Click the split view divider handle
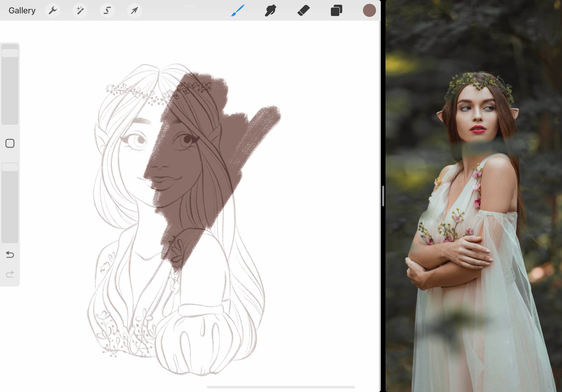The width and height of the screenshot is (562, 392). (x=383, y=196)
